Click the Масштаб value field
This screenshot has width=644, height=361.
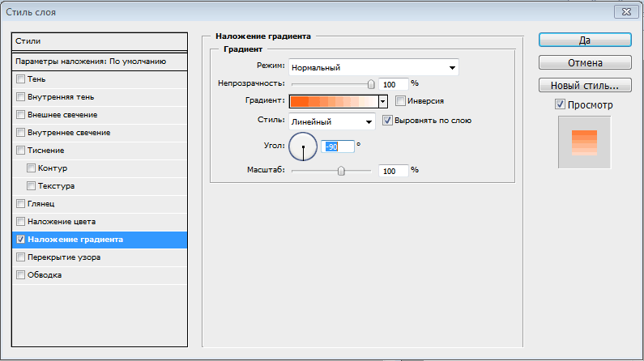coord(394,171)
